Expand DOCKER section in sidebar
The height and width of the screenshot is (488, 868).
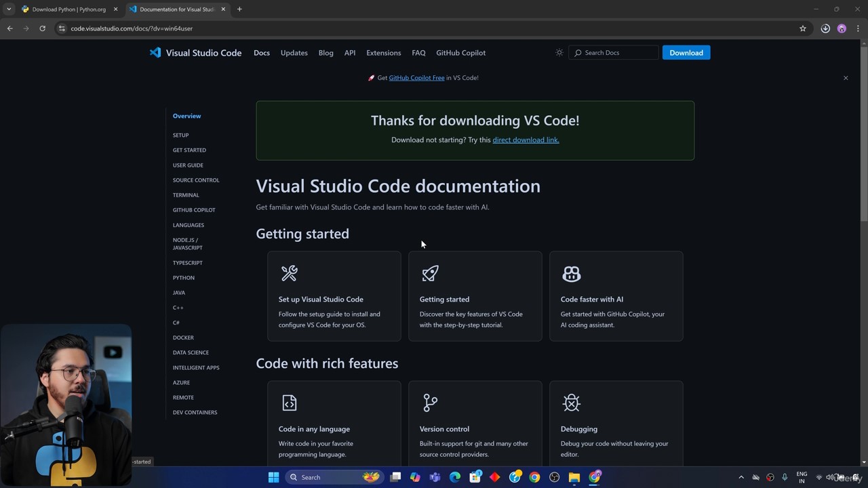183,338
